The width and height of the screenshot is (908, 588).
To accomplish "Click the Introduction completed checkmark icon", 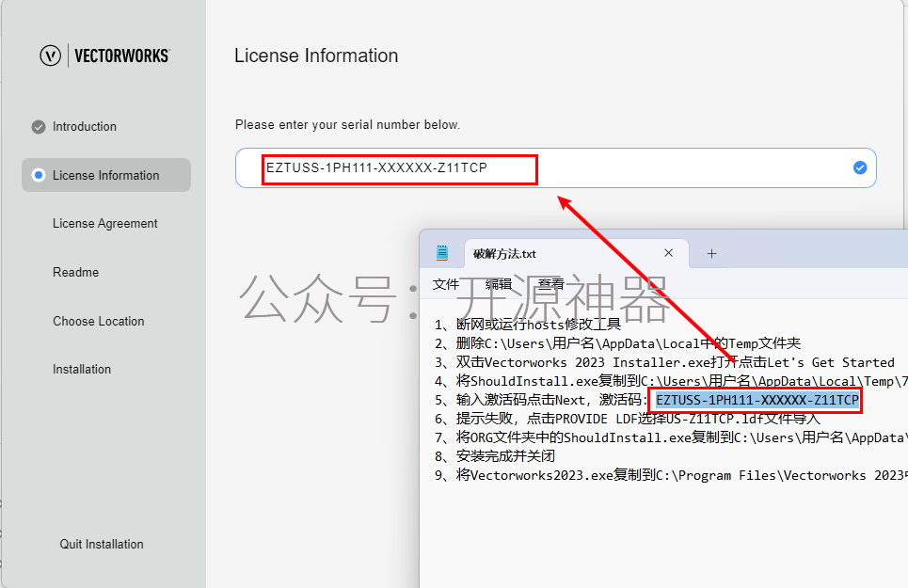I will click(39, 127).
